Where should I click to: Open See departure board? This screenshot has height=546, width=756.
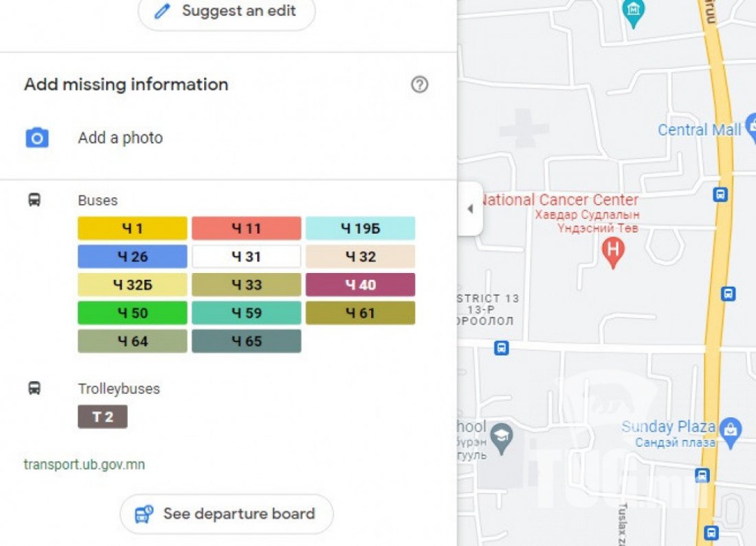coord(227,514)
